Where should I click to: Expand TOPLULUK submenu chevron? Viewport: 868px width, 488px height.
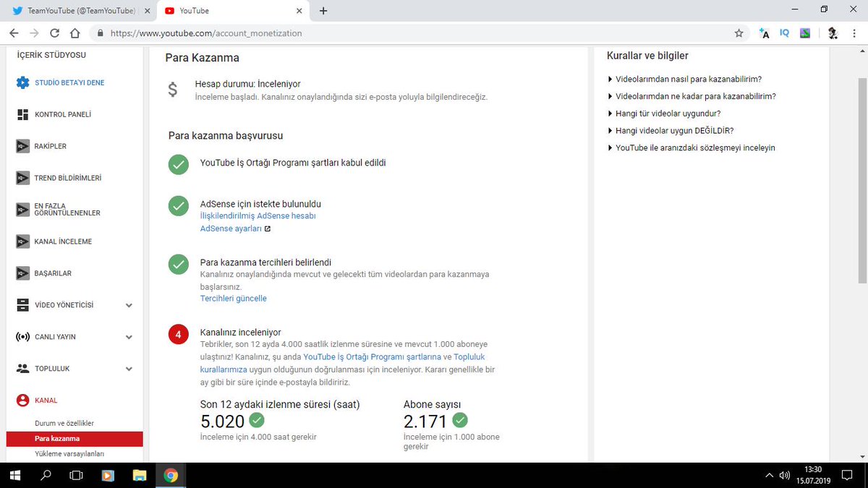click(x=129, y=369)
